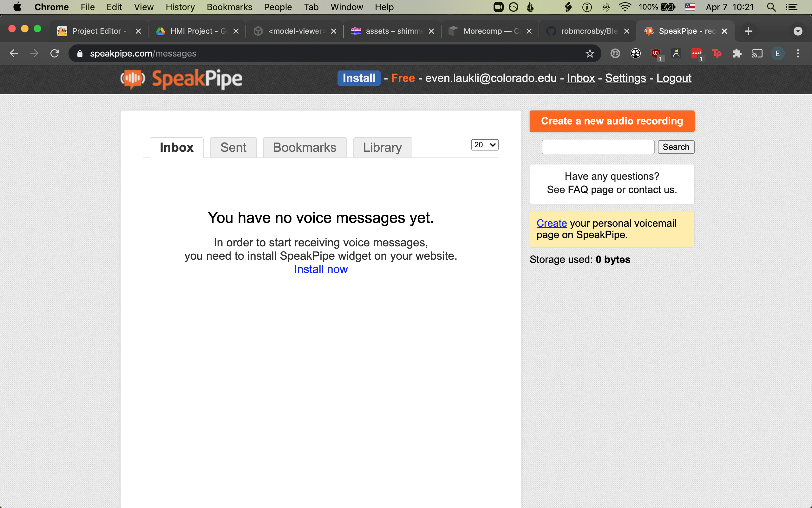Open a new tab with plus icon

pyautogui.click(x=748, y=31)
